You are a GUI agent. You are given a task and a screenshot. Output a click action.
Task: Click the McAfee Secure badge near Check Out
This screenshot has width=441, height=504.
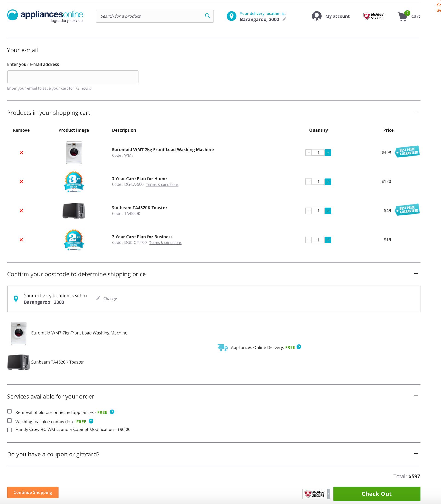[x=316, y=494]
